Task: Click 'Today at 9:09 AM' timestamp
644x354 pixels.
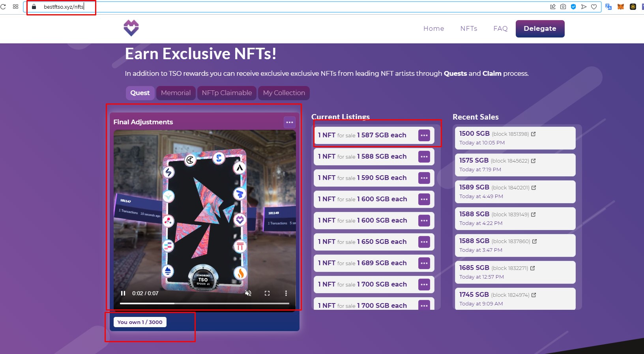Action: pos(481,304)
